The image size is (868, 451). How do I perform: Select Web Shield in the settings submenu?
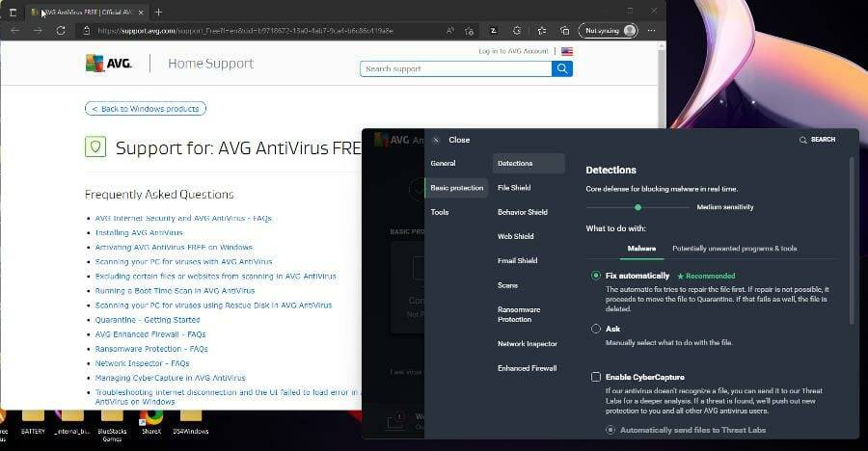(x=515, y=236)
